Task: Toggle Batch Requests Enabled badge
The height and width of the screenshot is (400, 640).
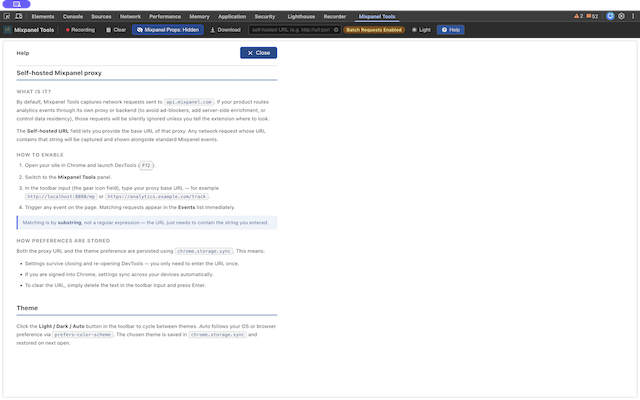Action: click(374, 30)
